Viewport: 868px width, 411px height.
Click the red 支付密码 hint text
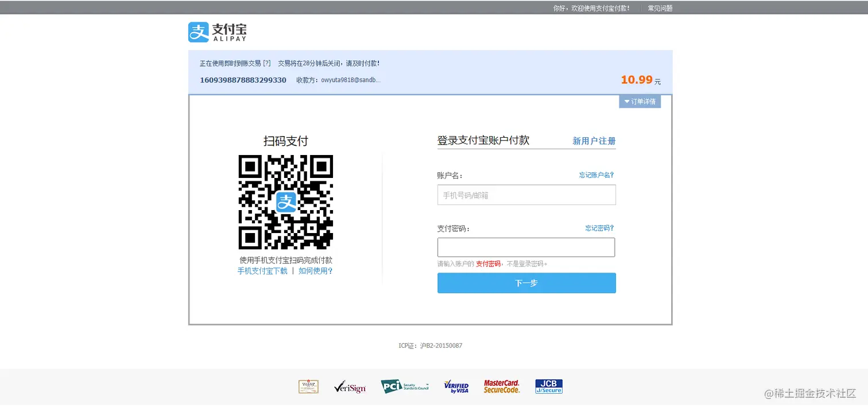[488, 264]
